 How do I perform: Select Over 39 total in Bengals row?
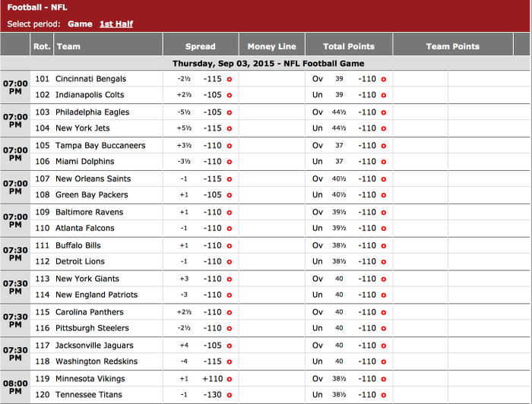click(383, 79)
